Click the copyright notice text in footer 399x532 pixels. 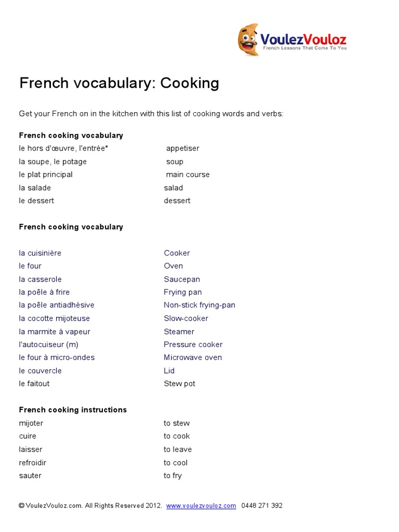coord(90,506)
